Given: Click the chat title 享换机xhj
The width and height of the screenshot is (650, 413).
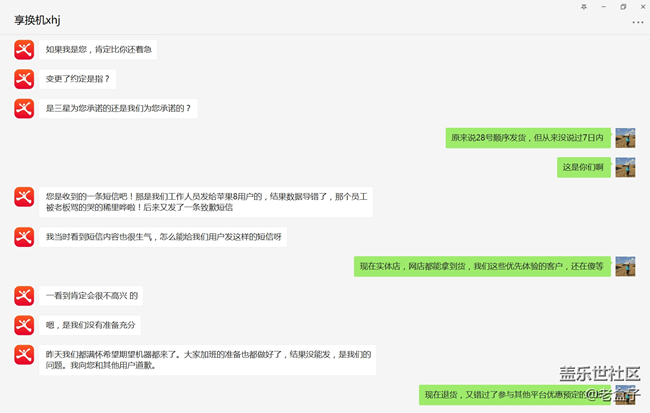Looking at the screenshot, I should (37, 20).
